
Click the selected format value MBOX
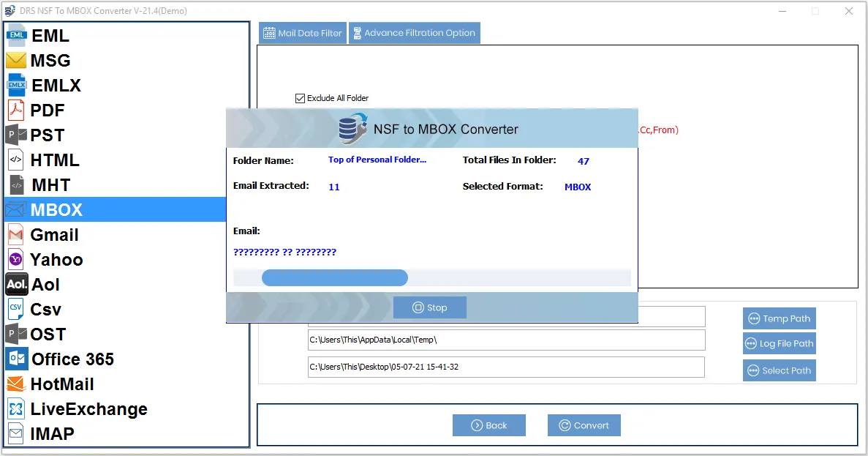[x=578, y=187]
